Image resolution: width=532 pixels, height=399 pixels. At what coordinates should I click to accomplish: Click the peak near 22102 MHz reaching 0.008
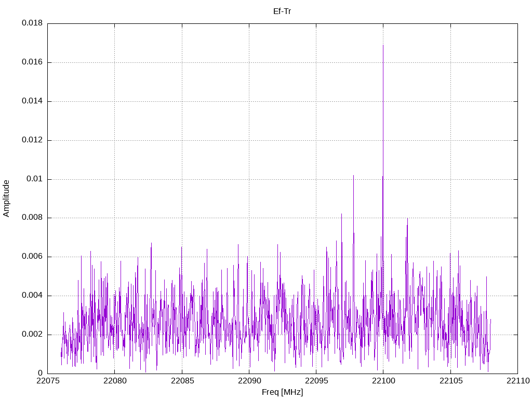pos(407,219)
